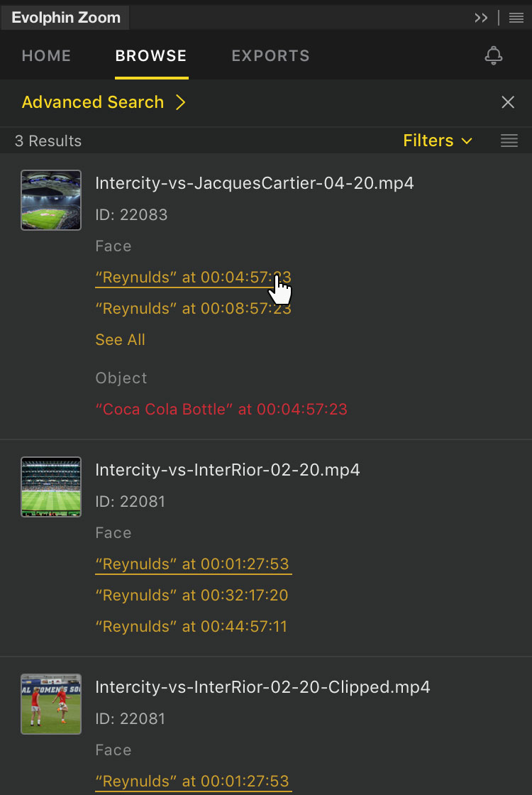Close the Advanced Search bar

click(x=508, y=102)
